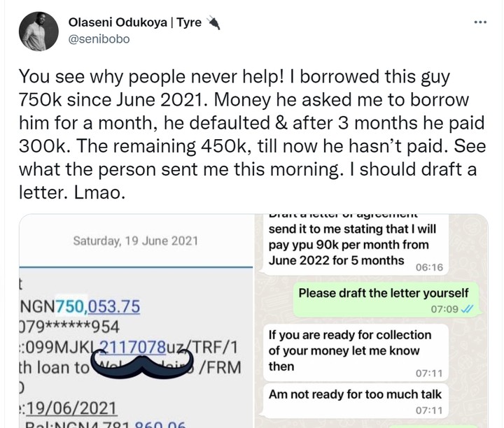504x428 pixels.
Task: Click the 06:16 message timestamp
Action: point(429,267)
